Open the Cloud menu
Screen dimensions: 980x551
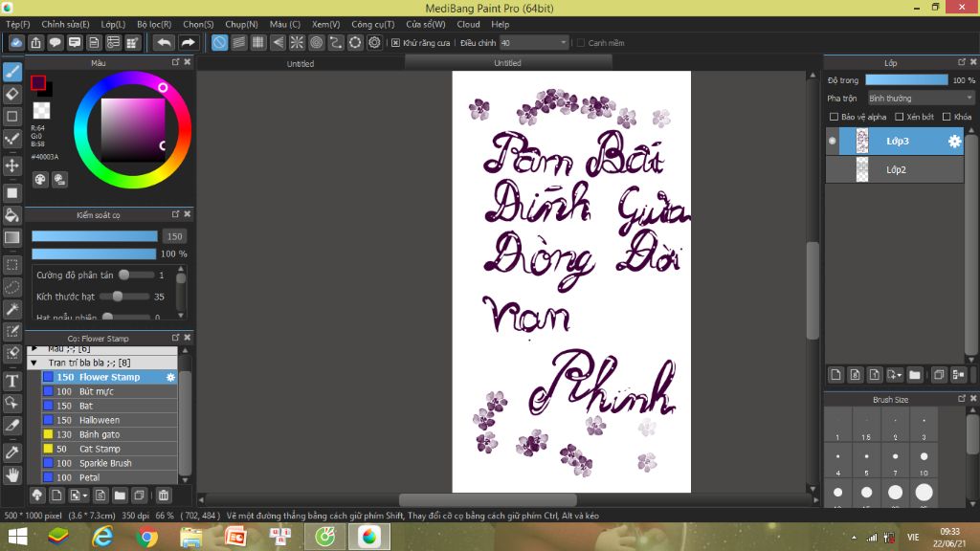pos(468,24)
